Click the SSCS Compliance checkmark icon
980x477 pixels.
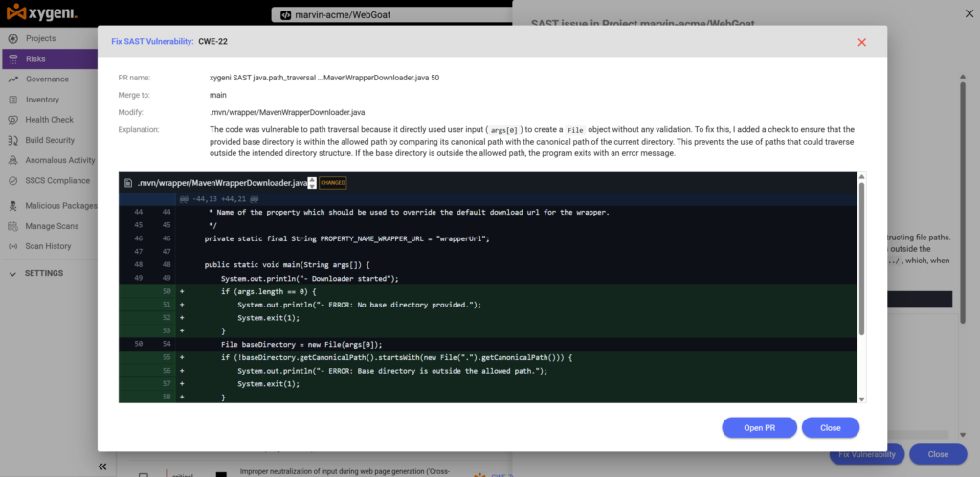pos(12,181)
